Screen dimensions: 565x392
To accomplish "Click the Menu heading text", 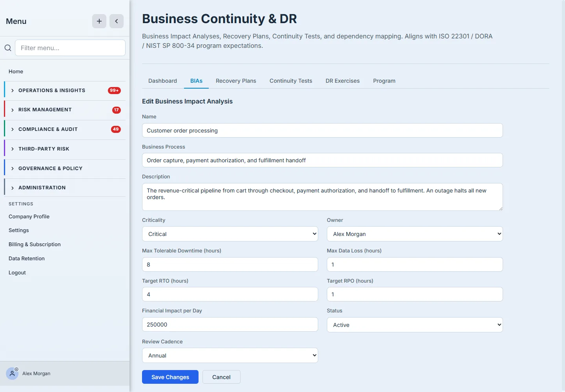I will pos(16,21).
